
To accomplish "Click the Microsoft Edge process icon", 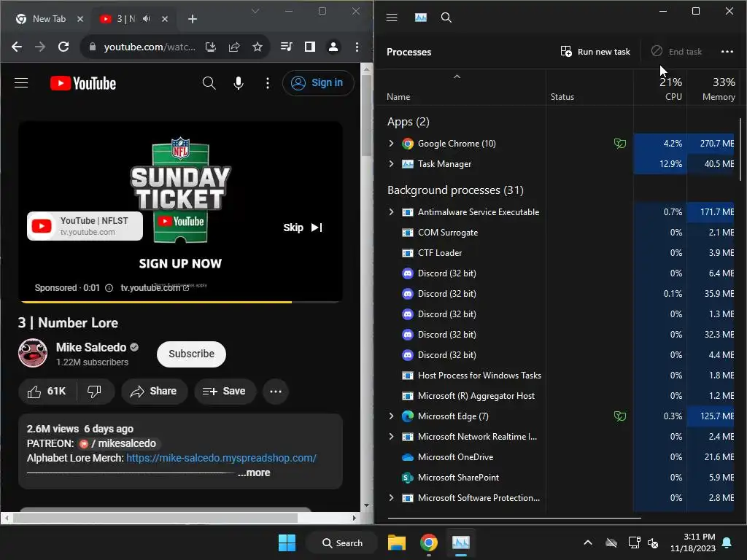I will 407,416.
